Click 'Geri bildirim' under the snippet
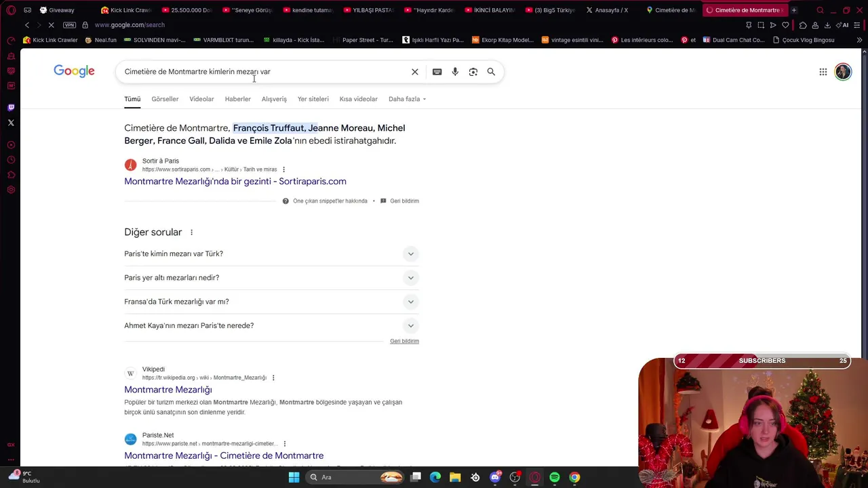The width and height of the screenshot is (868, 488). 404,201
